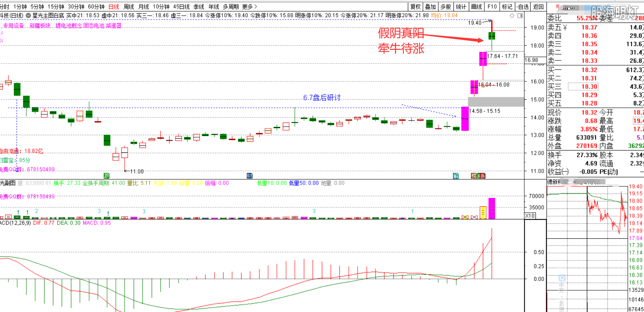Click the 均价: 18.84 label

pos(444,15)
